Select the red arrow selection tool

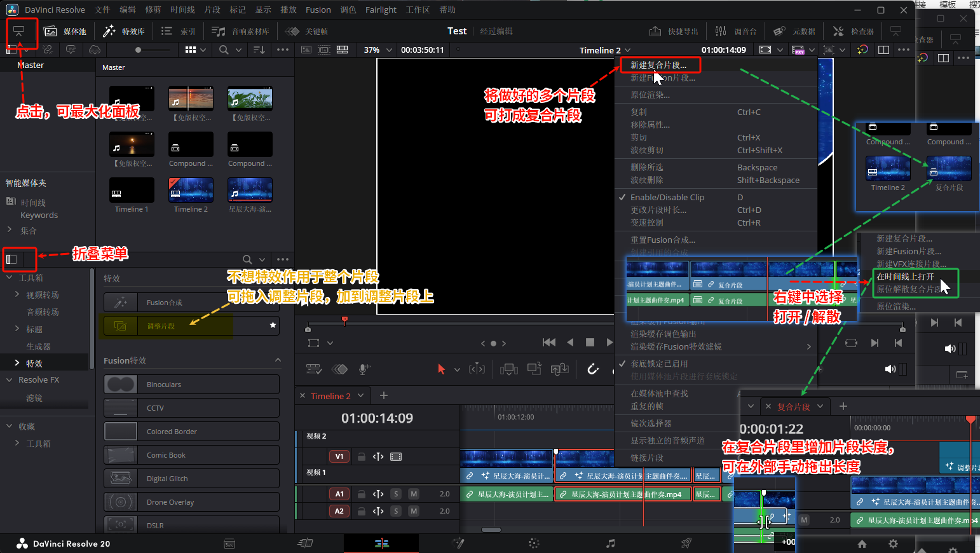click(x=441, y=369)
